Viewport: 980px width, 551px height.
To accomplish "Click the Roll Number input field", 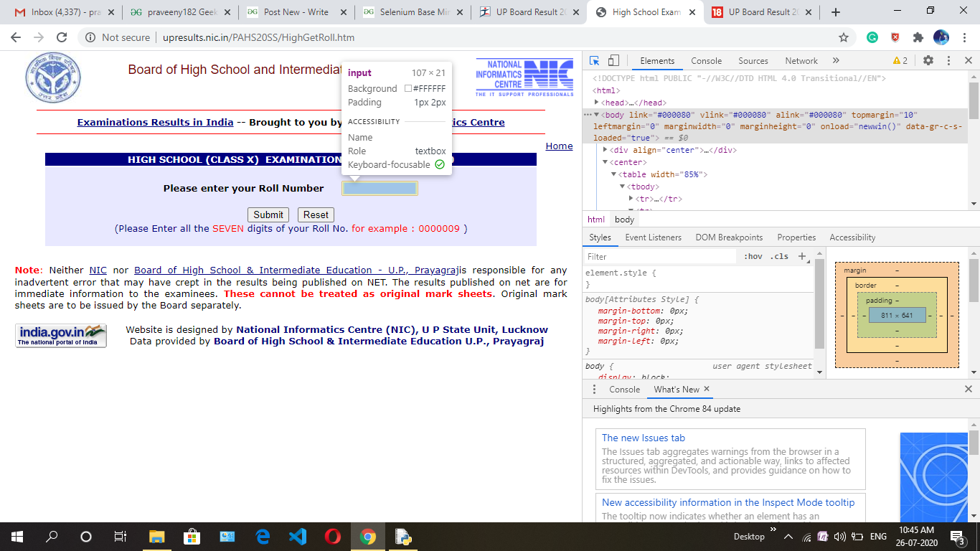I will (x=380, y=188).
